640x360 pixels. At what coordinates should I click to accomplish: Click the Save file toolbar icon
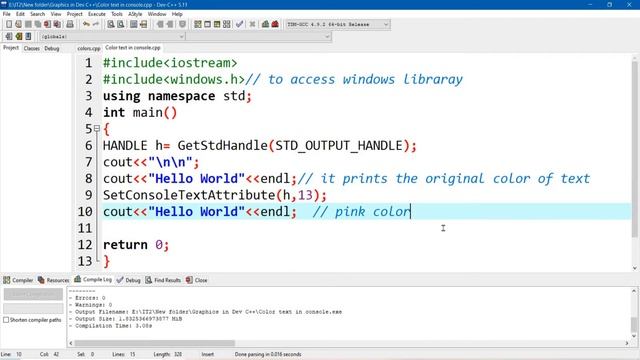[28, 24]
